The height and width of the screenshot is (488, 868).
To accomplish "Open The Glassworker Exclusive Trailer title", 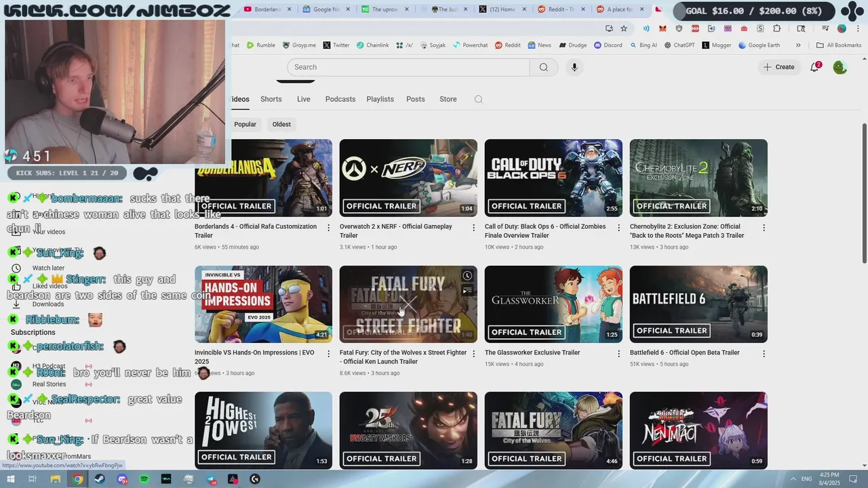I will pyautogui.click(x=532, y=352).
